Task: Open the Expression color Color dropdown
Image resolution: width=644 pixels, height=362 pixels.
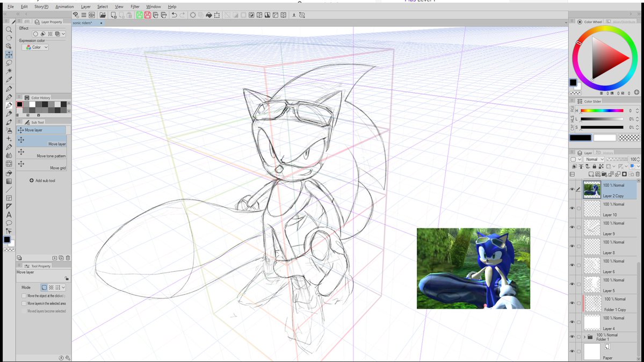Action: point(35,47)
